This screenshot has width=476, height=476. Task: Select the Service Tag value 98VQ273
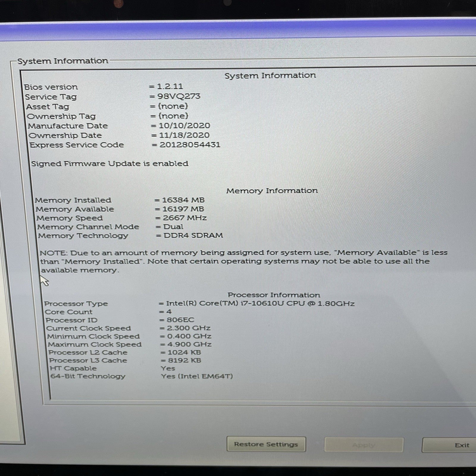pyautogui.click(x=178, y=96)
